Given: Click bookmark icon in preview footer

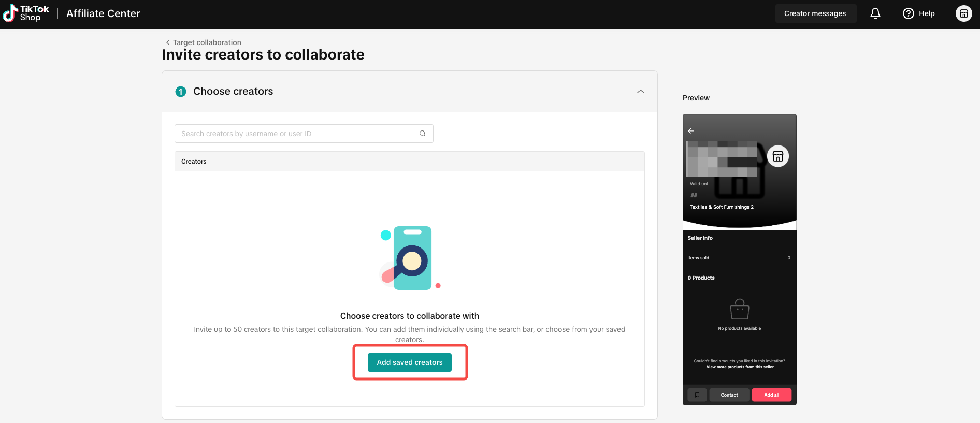Looking at the screenshot, I should pyautogui.click(x=697, y=395).
